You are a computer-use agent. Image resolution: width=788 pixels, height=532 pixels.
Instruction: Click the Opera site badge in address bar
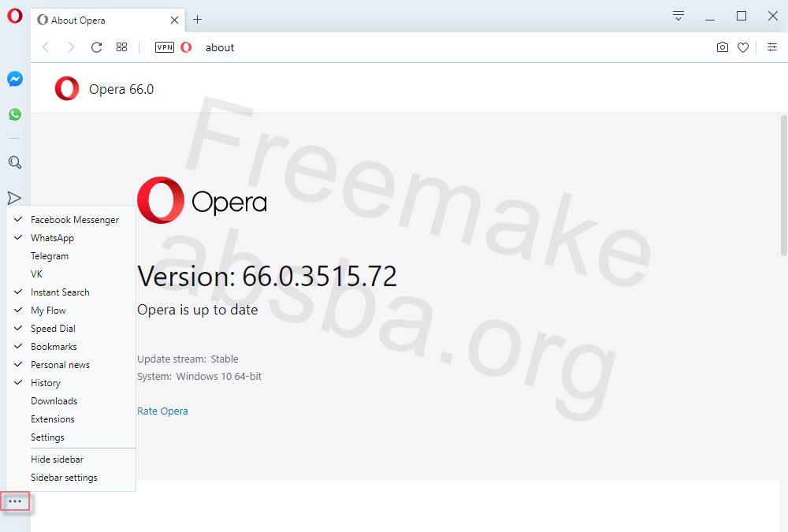click(x=186, y=47)
